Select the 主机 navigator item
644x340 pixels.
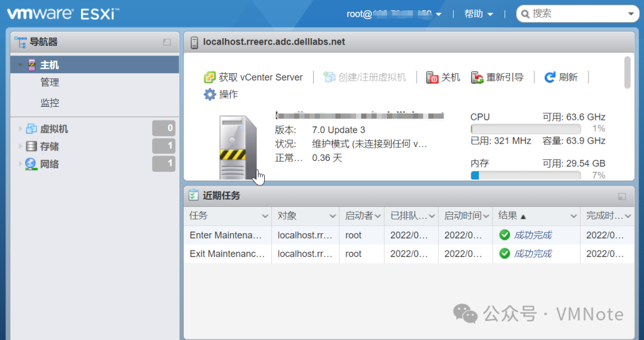[95, 65]
